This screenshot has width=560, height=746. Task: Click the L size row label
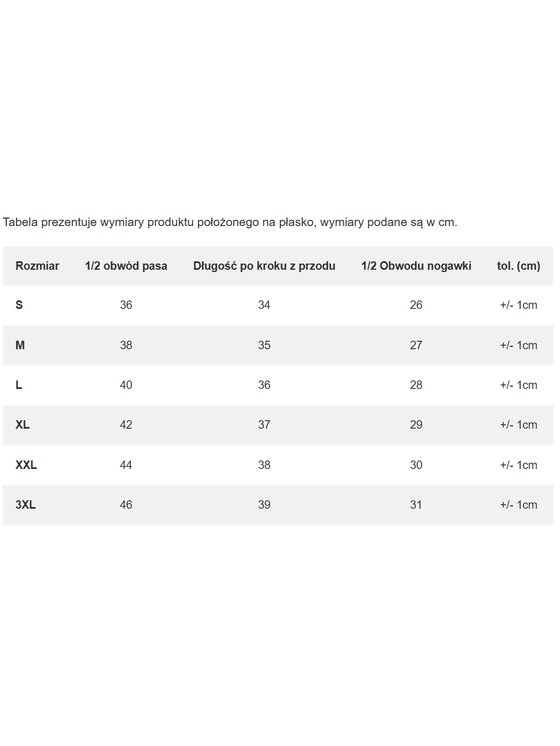[19, 385]
